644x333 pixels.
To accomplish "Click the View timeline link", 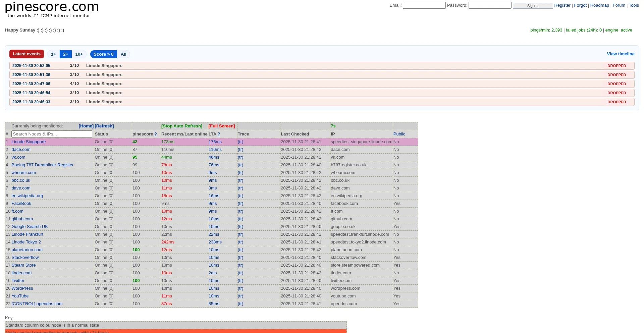I will point(621,54).
